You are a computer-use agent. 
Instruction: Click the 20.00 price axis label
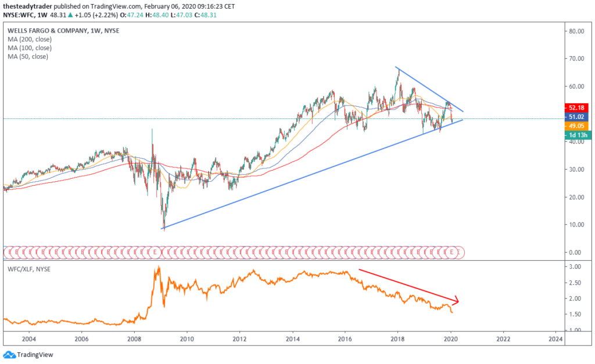pos(576,197)
